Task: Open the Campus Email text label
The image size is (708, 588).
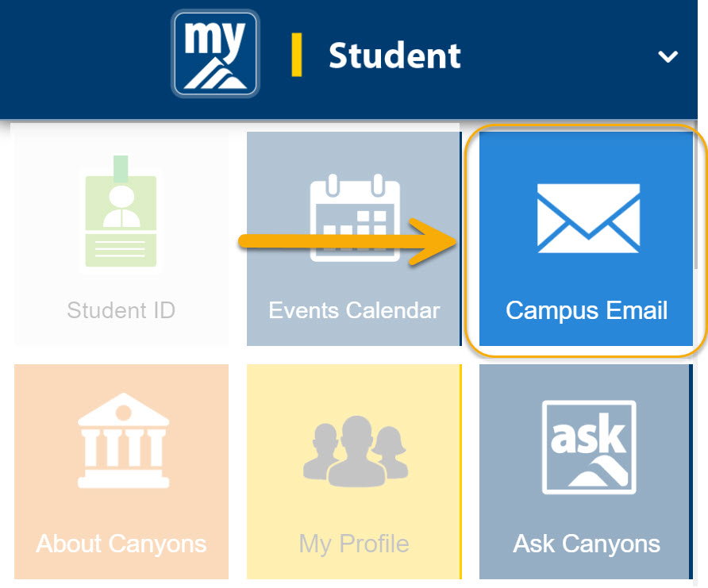Action: click(x=587, y=309)
